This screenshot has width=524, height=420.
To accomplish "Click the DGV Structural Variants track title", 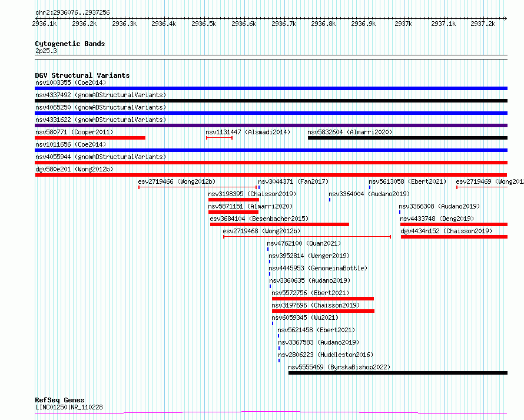I will [x=82, y=75].
